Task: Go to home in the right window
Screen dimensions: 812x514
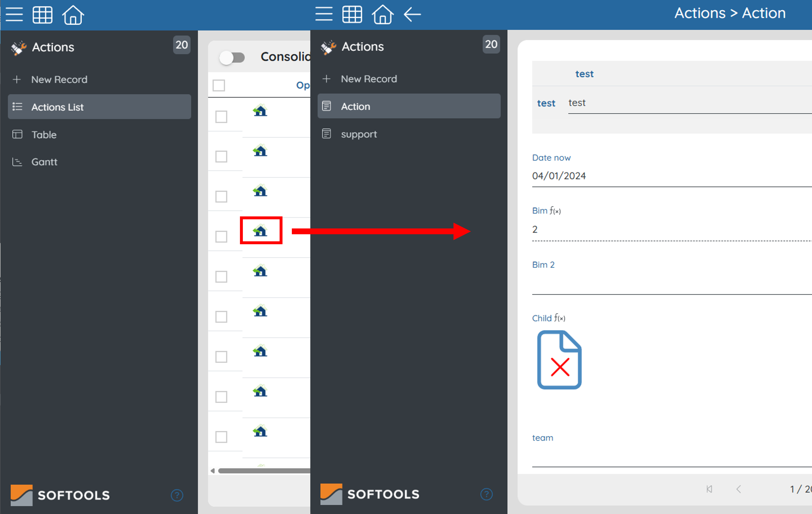Action: (x=382, y=15)
